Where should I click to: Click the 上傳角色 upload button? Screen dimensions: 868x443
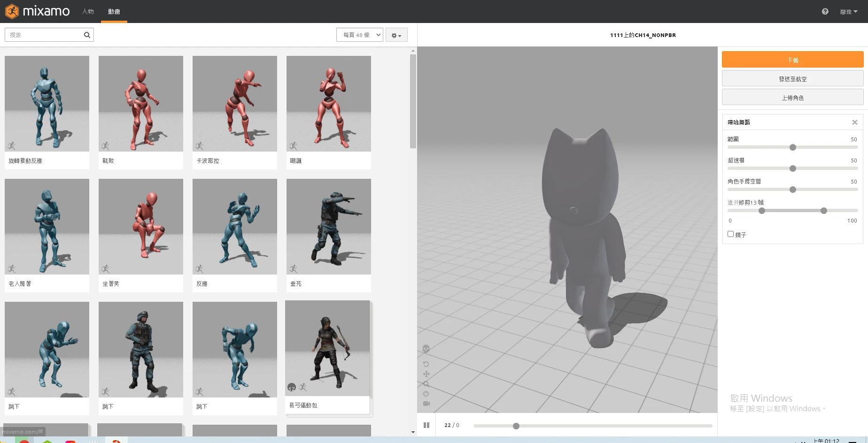click(x=792, y=97)
